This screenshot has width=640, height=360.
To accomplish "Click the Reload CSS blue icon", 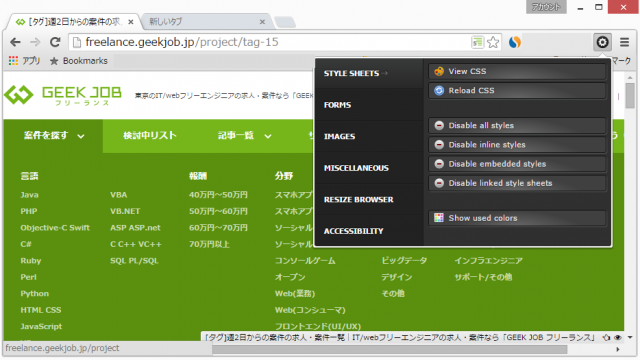I will (439, 91).
